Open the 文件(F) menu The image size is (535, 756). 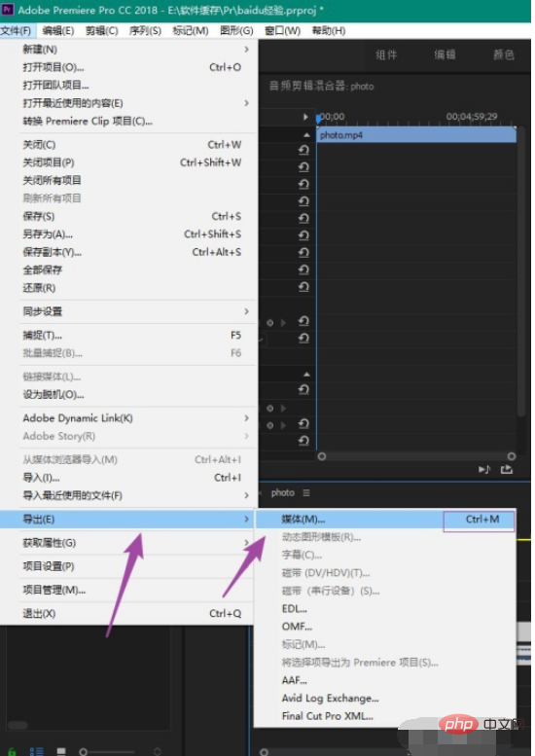pos(16,31)
